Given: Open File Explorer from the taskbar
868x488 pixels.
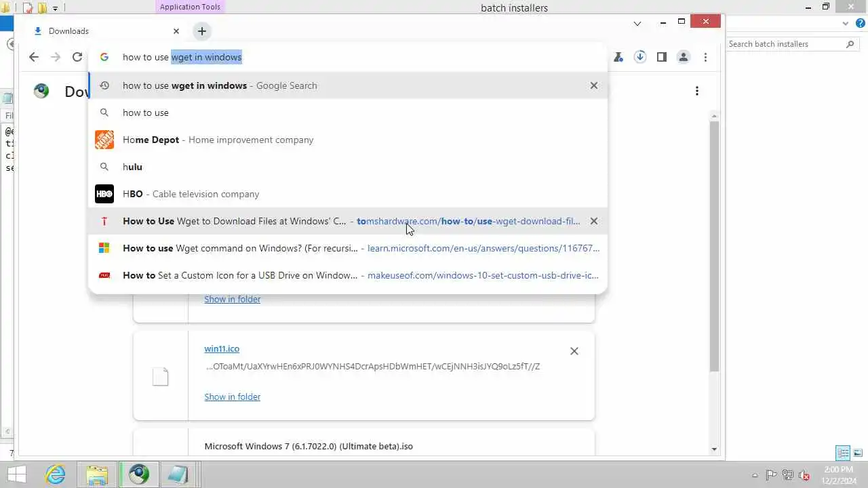Looking at the screenshot, I should [x=97, y=474].
